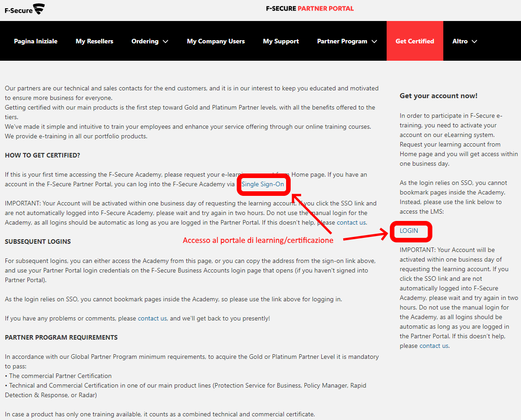The height and width of the screenshot is (420, 521).
Task: Click the LOGIN link in the sidebar
Action: 409,231
